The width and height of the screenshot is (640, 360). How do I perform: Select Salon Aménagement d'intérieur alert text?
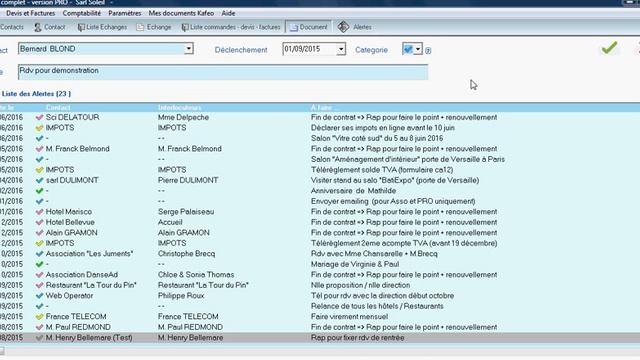click(408, 159)
